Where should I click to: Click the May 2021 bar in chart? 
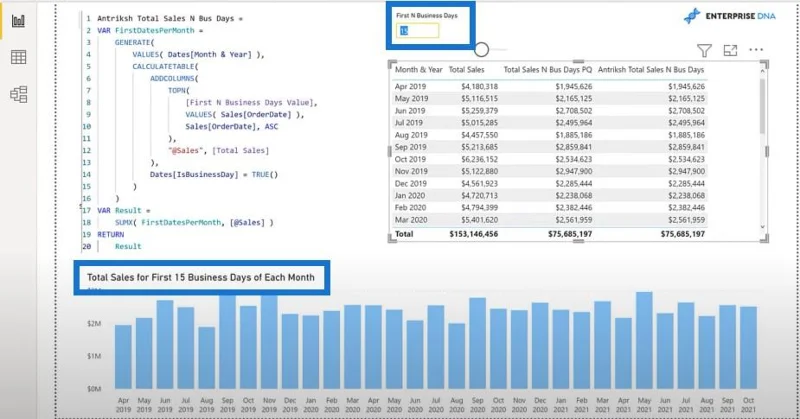(644, 340)
